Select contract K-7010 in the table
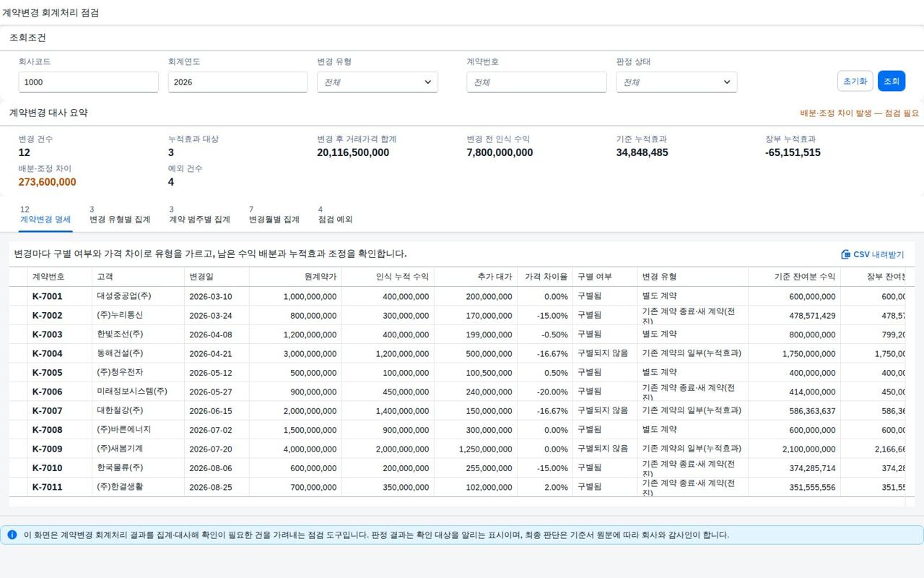Screen dimensions: 924x578 (48, 468)
